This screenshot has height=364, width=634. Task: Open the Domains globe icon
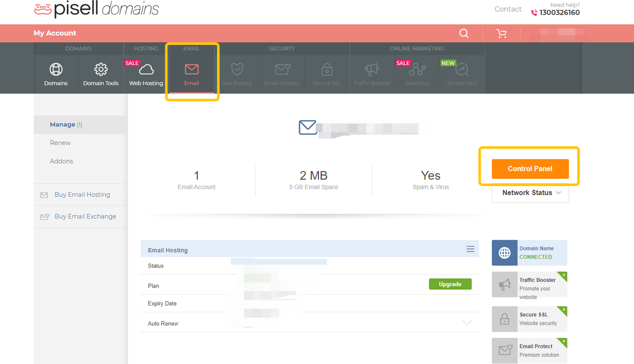tap(56, 69)
